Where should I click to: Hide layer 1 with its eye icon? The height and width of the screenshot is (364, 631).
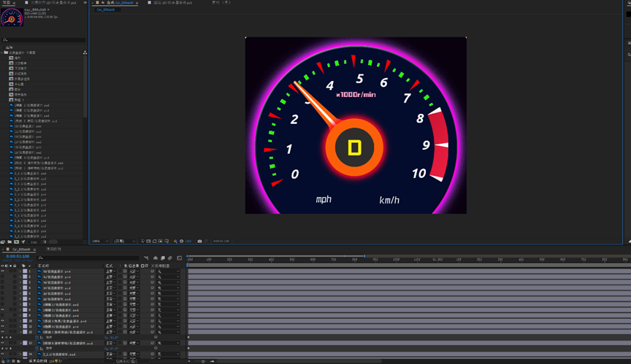point(2,271)
